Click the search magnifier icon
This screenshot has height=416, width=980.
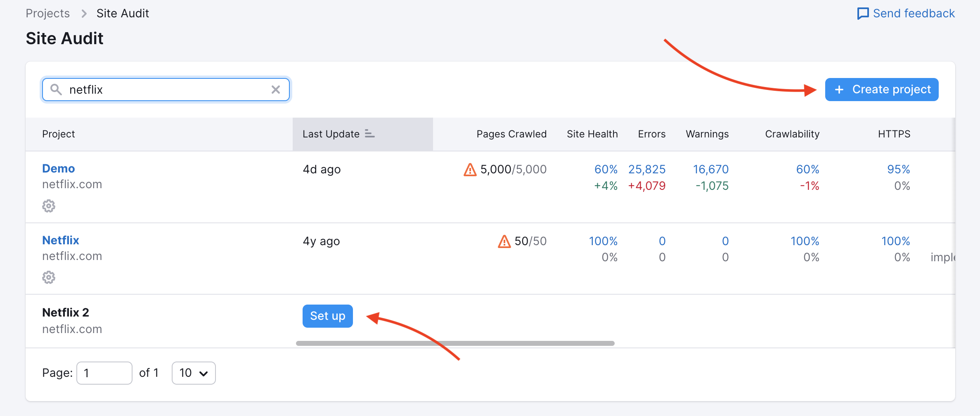tap(56, 90)
